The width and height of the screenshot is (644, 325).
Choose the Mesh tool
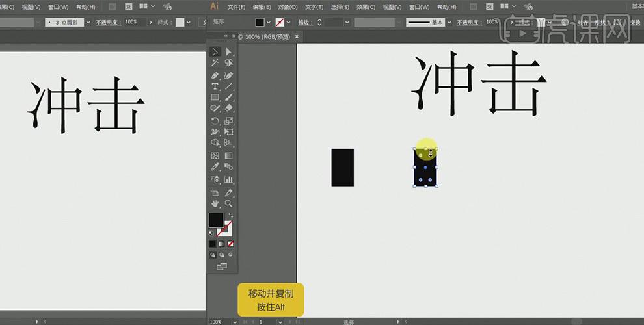click(x=215, y=155)
